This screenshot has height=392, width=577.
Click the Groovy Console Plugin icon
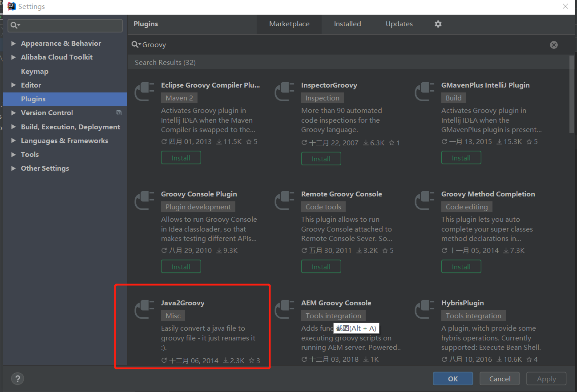pos(144,201)
